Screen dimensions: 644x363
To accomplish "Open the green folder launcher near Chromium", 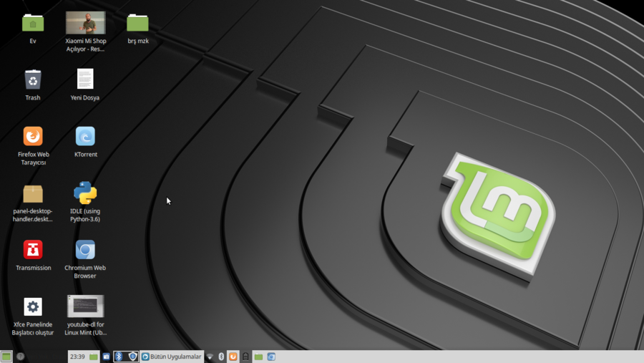I will (x=258, y=357).
